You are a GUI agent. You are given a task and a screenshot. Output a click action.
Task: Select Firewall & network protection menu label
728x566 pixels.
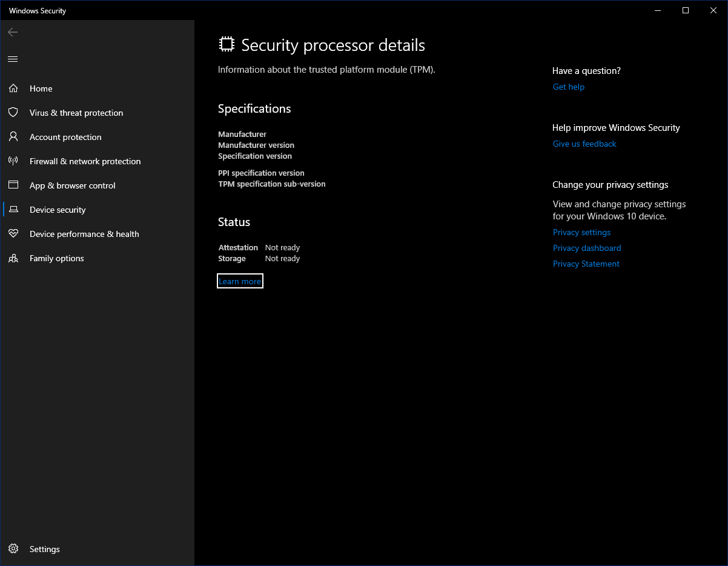pyautogui.click(x=85, y=161)
